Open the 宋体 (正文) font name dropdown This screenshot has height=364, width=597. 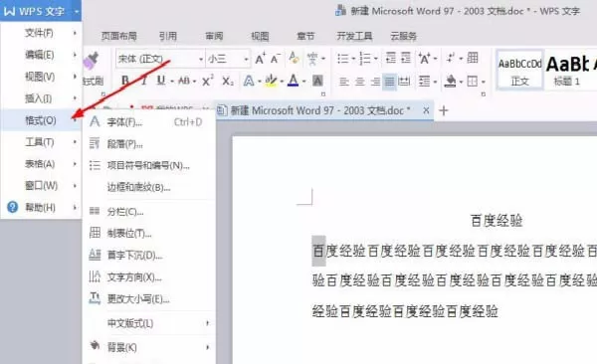click(201, 59)
